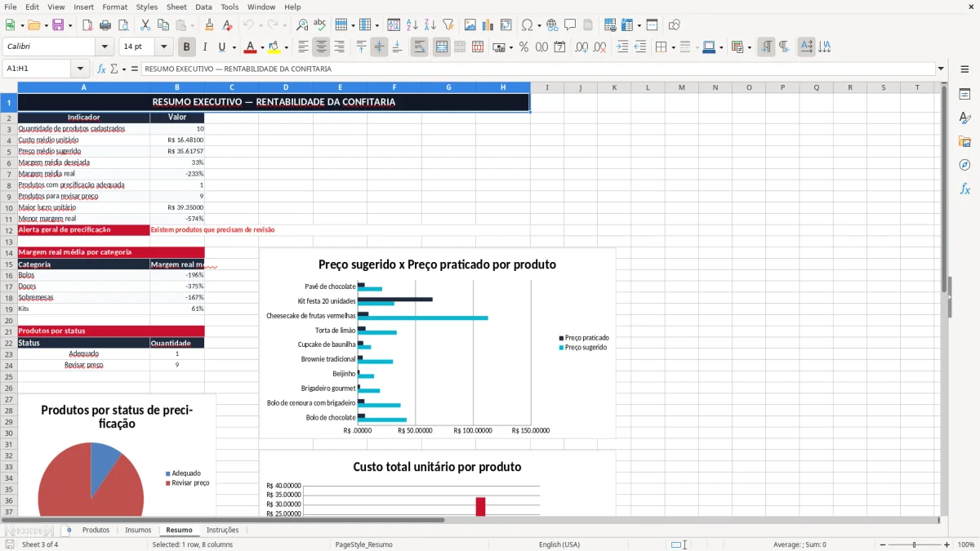Viewport: 980px width, 551px height.
Task: Toggle print preview
Action: click(x=124, y=25)
